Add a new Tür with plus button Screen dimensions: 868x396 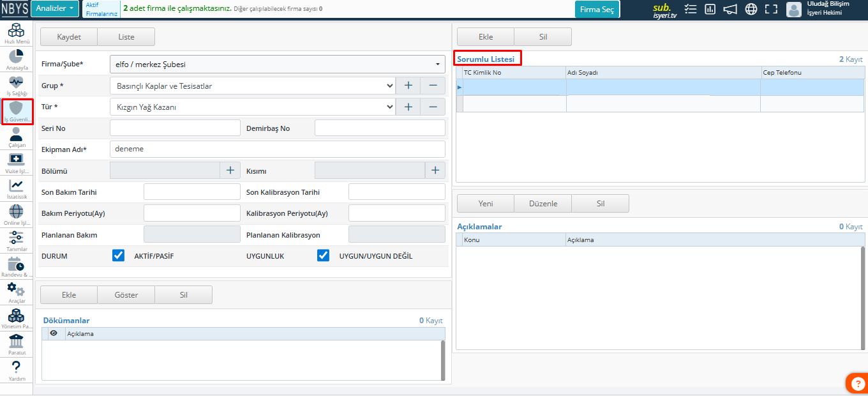(x=408, y=107)
